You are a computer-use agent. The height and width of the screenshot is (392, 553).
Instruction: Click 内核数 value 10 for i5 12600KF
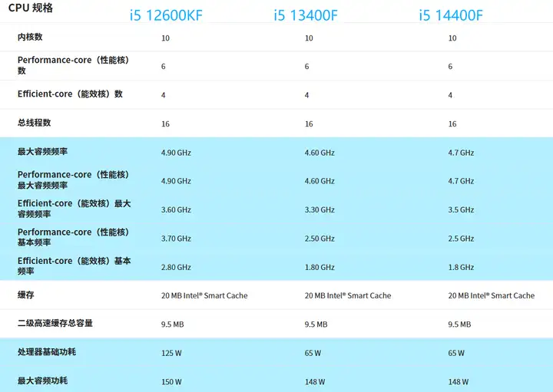point(165,38)
